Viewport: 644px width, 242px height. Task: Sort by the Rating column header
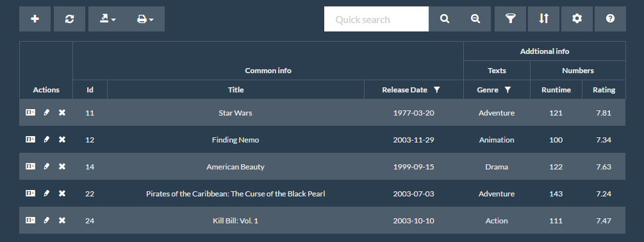604,90
